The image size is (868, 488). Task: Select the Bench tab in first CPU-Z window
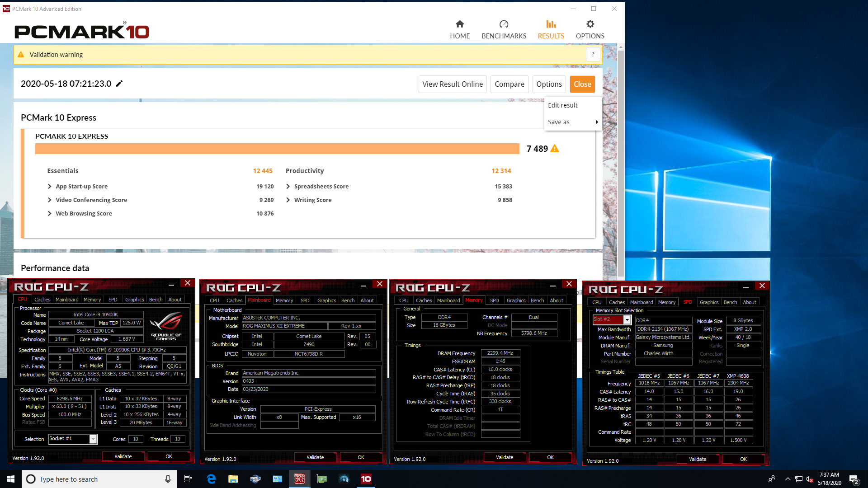tap(156, 300)
